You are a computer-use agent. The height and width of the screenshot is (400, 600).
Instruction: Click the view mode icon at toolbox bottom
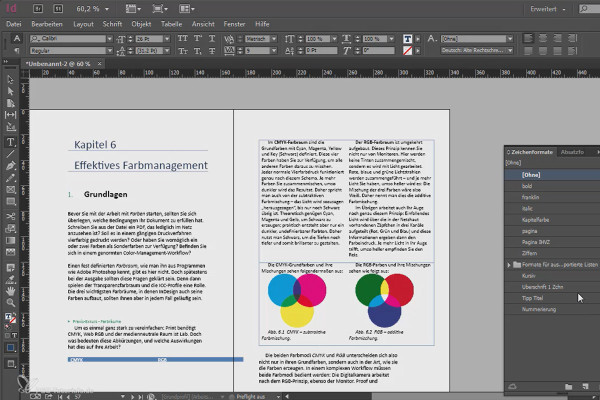[11, 364]
